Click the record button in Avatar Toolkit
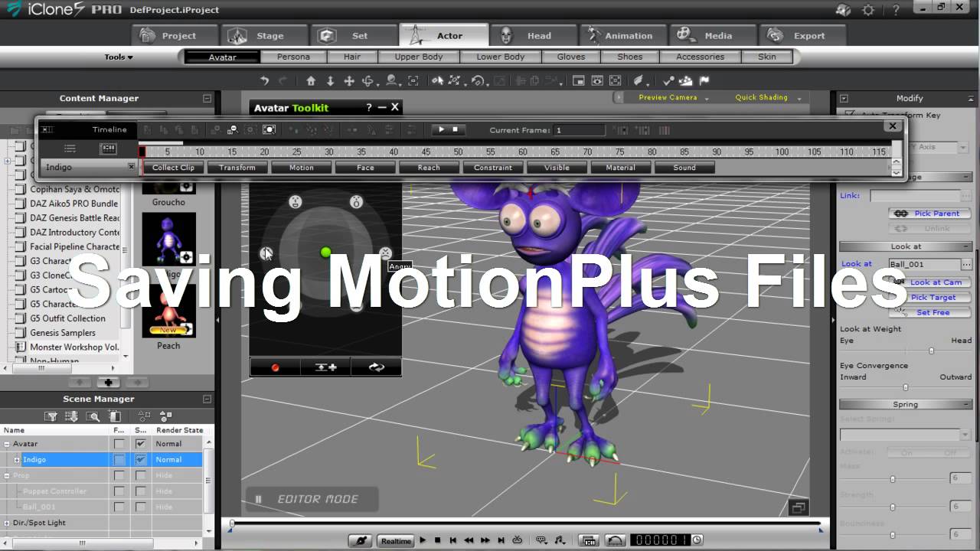This screenshot has height=551, width=980. tap(275, 367)
